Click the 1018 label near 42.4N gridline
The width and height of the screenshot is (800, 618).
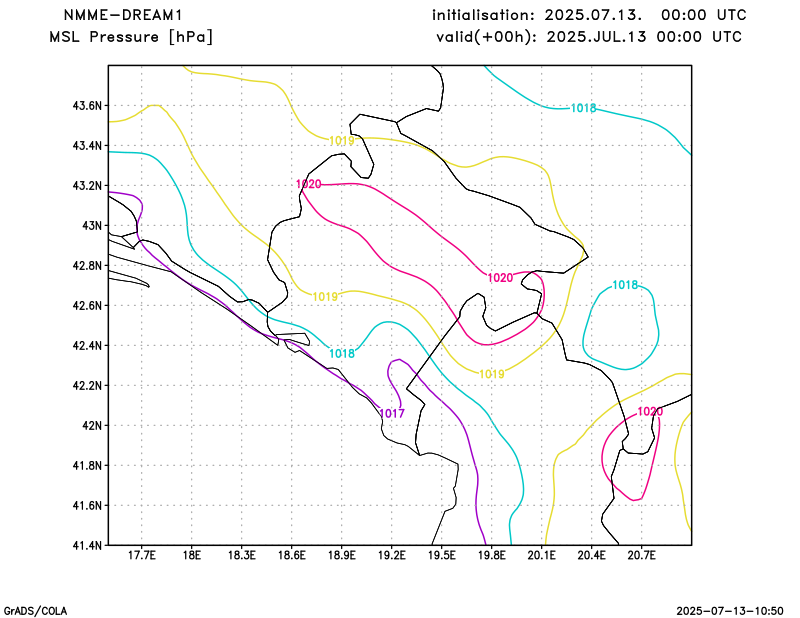click(342, 354)
